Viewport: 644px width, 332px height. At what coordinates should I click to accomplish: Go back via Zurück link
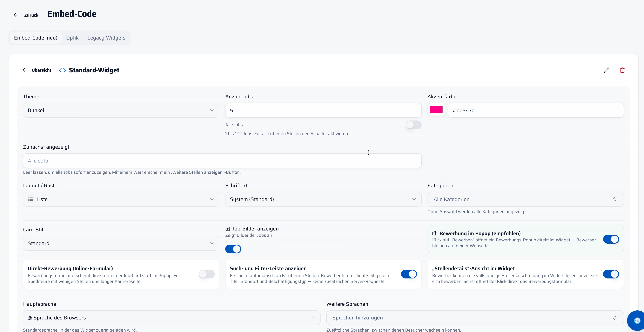[x=31, y=15]
